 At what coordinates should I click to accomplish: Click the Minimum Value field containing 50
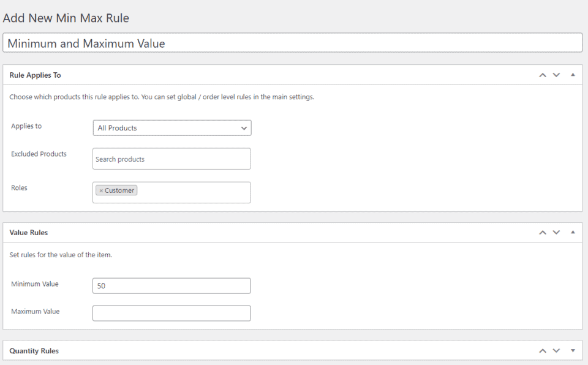coord(171,285)
